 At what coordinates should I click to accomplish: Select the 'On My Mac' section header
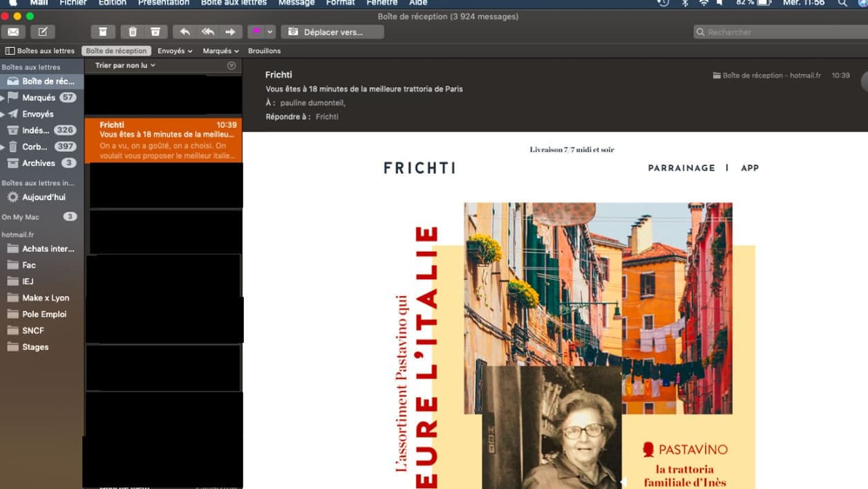pyautogui.click(x=21, y=217)
